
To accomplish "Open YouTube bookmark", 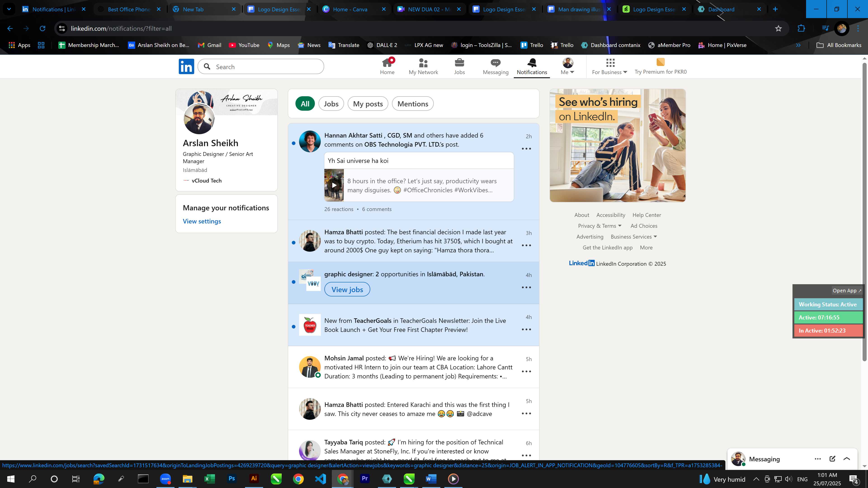I will (x=244, y=45).
